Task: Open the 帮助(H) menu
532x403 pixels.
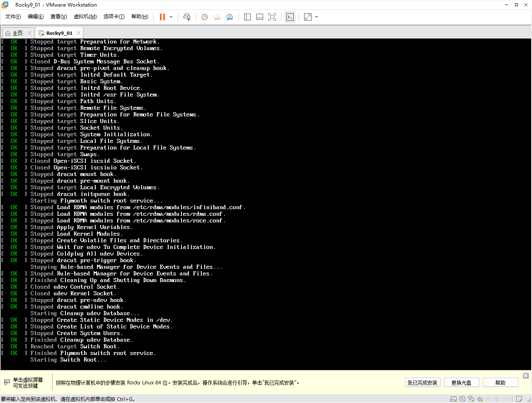Action: (x=140, y=17)
